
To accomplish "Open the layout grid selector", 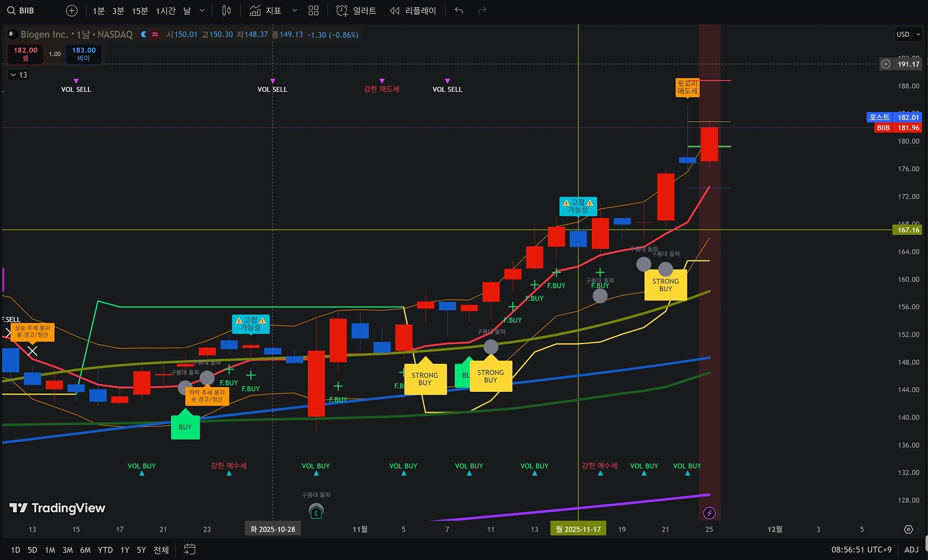I will [313, 11].
